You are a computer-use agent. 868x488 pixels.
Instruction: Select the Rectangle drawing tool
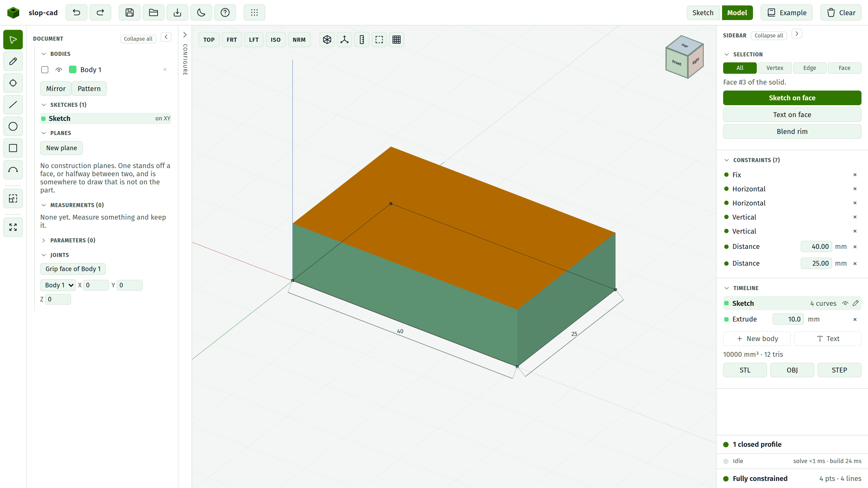[x=13, y=148]
